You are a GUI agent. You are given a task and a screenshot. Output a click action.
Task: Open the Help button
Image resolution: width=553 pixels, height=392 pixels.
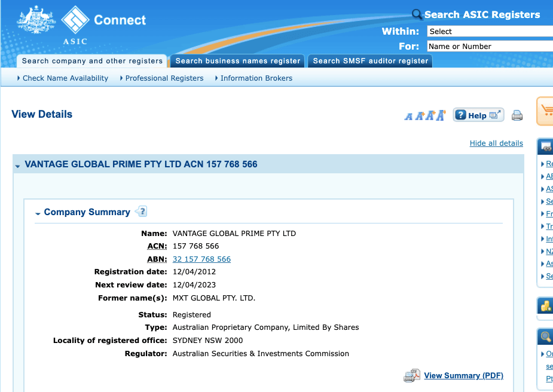[478, 115]
